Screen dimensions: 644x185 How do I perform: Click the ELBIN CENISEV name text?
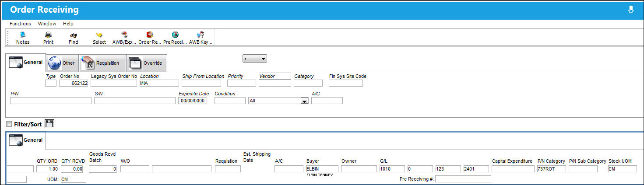(320, 175)
